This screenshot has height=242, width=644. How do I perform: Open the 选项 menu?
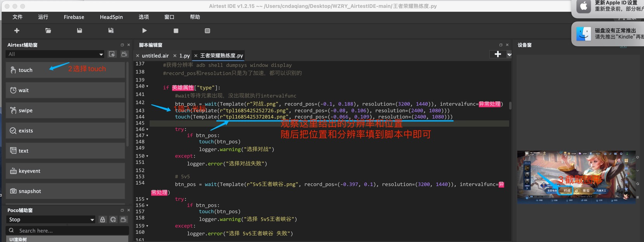pos(144,17)
